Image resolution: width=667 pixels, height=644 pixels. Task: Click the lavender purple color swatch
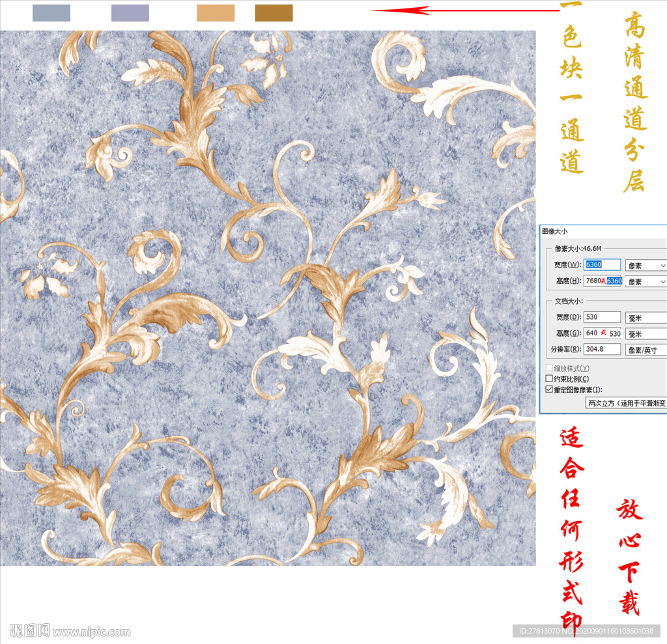tap(130, 13)
